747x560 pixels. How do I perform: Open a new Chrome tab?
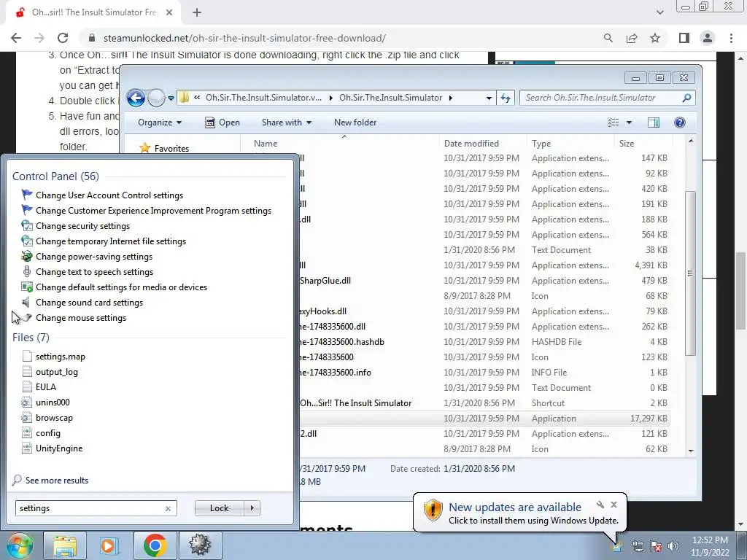pyautogui.click(x=197, y=12)
